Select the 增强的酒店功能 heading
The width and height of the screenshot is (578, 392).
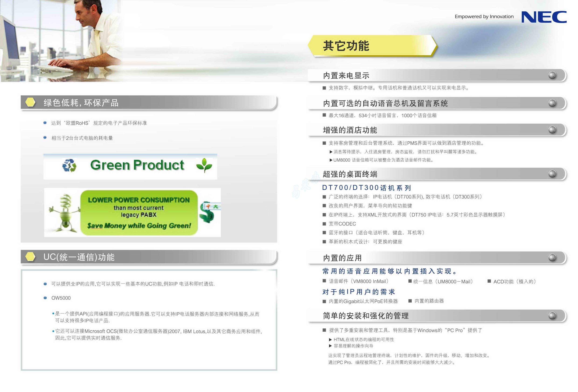(350, 130)
